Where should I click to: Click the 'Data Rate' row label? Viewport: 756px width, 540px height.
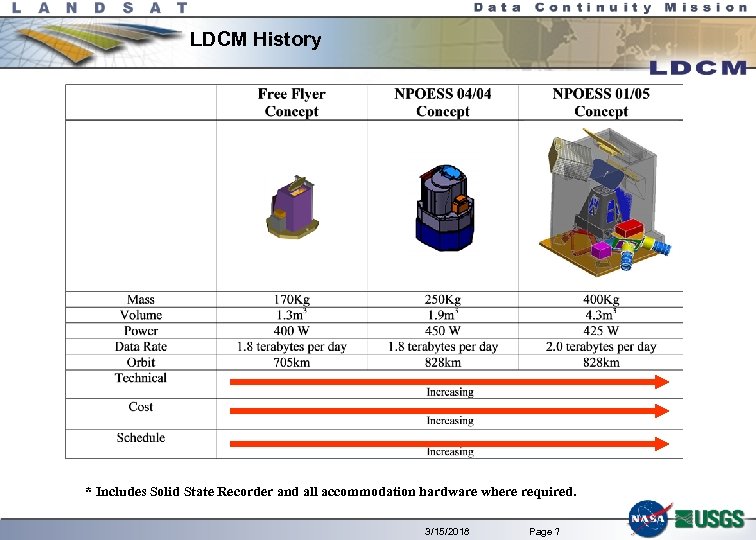click(141, 346)
